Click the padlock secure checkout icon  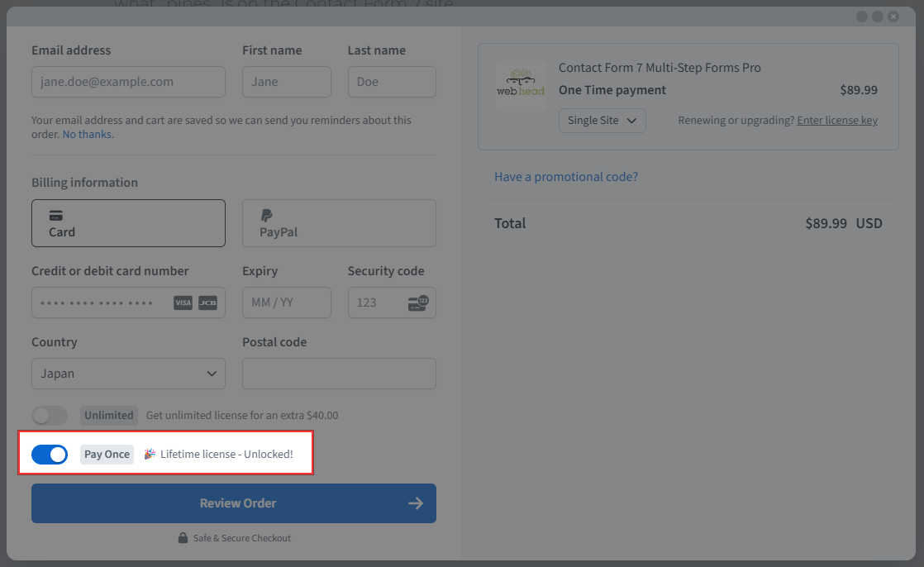coord(183,538)
